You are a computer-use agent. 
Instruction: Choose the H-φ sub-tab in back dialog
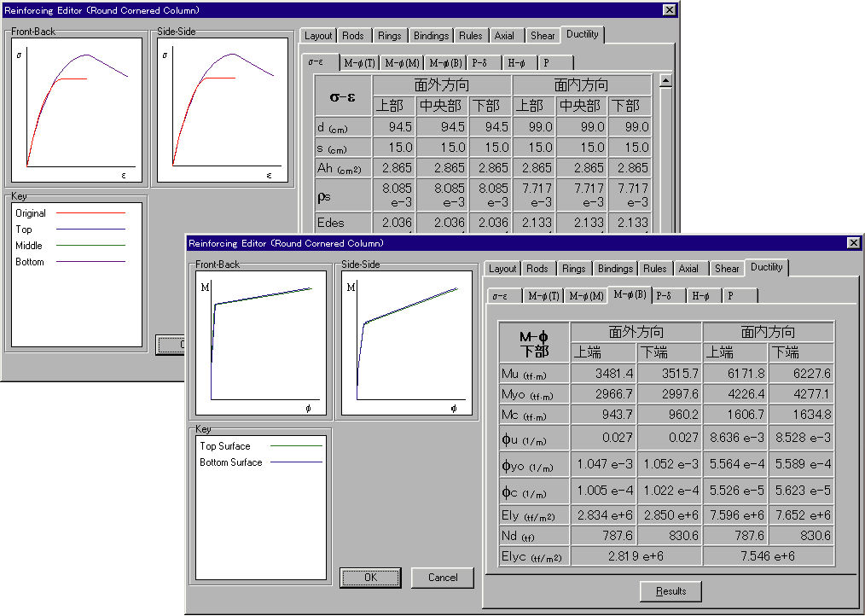[516, 63]
